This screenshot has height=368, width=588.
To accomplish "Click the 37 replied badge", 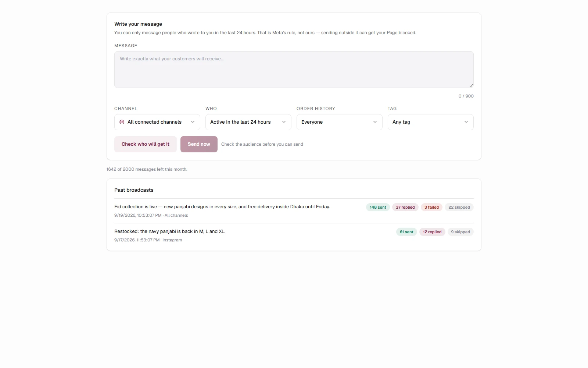I will pyautogui.click(x=405, y=207).
